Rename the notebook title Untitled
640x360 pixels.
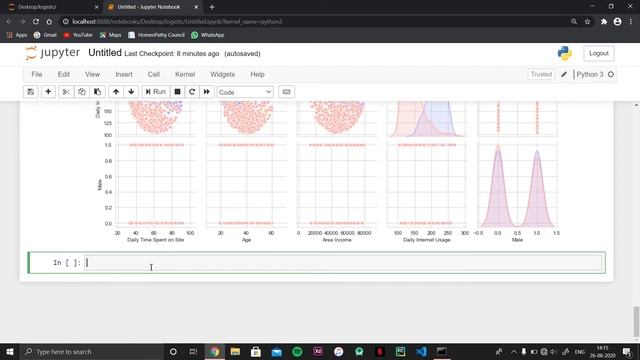[x=105, y=53]
